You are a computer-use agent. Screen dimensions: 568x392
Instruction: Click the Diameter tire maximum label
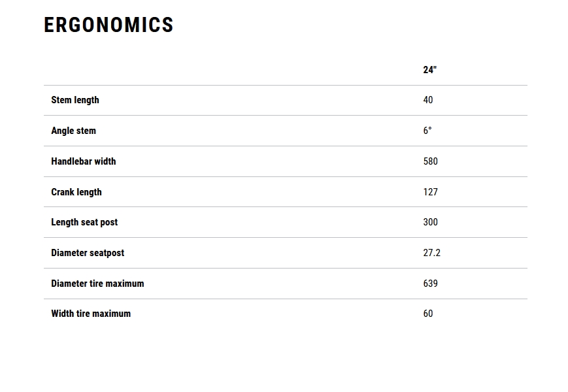coord(97,284)
